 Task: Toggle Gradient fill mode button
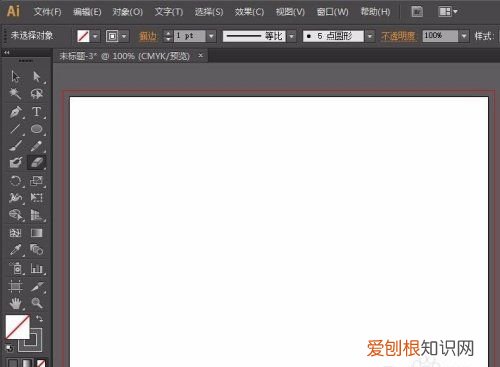click(27, 363)
